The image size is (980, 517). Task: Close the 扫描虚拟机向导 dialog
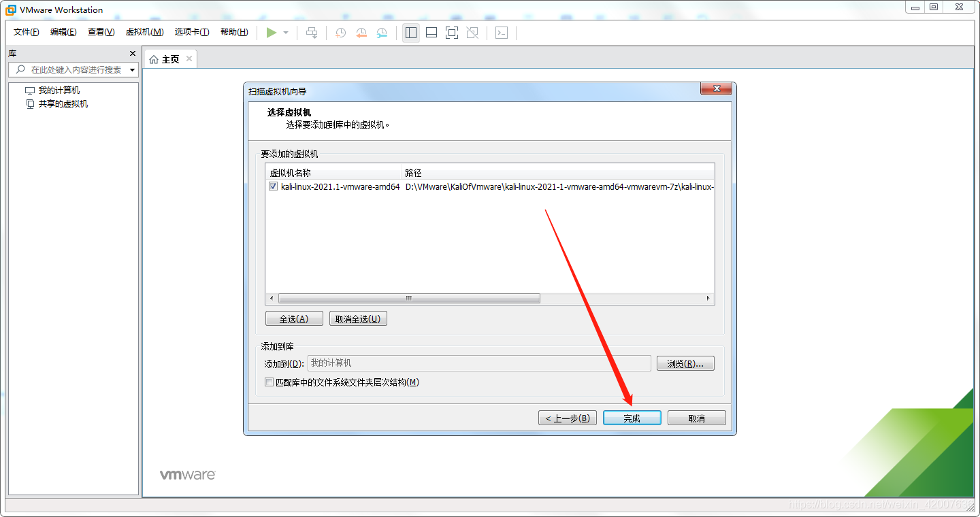coord(716,88)
